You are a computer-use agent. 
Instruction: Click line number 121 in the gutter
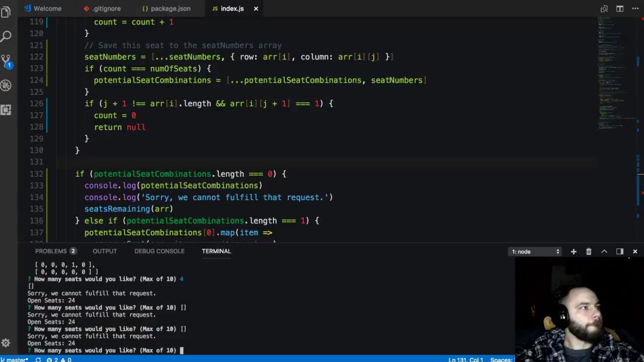coord(36,45)
